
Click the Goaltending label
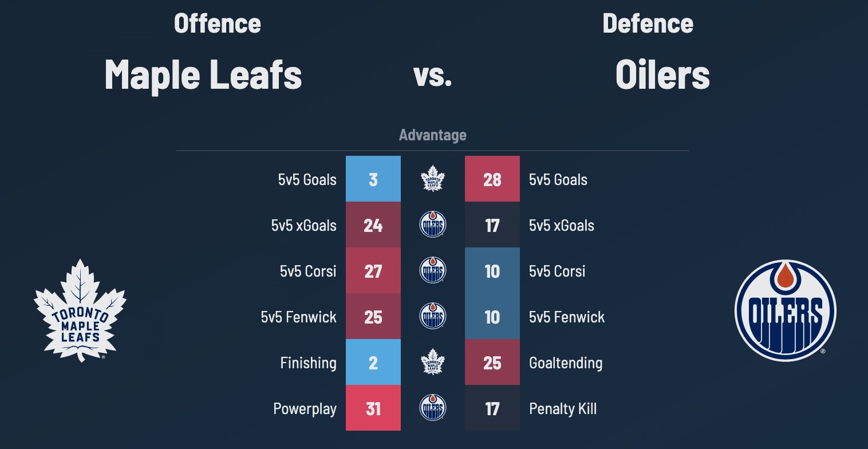[566, 363]
